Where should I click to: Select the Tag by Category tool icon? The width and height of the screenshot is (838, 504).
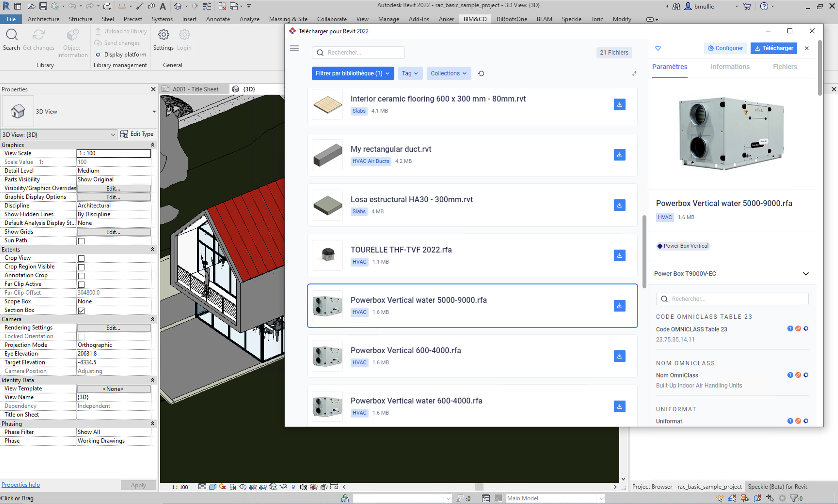coord(151,6)
